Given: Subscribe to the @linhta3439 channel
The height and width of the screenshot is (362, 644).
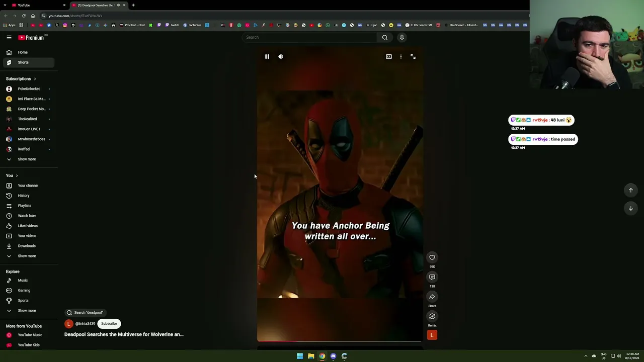Looking at the screenshot, I should [109, 324].
